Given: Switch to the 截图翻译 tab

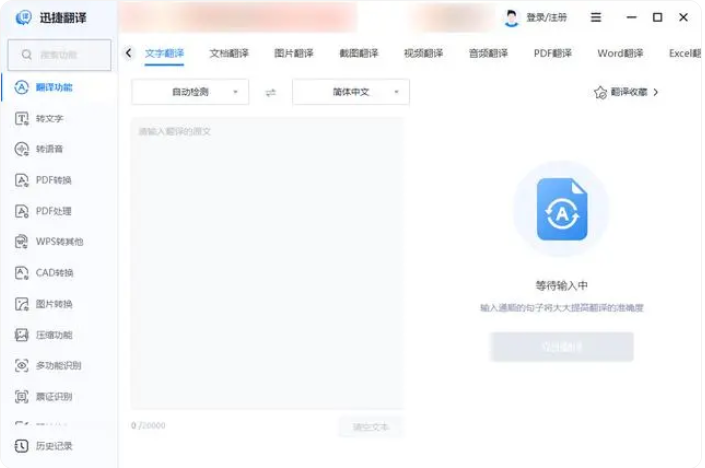Looking at the screenshot, I should click(x=358, y=53).
